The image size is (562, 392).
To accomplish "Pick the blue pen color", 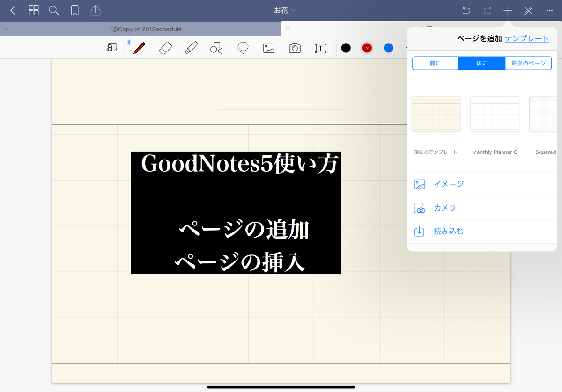I will (388, 48).
